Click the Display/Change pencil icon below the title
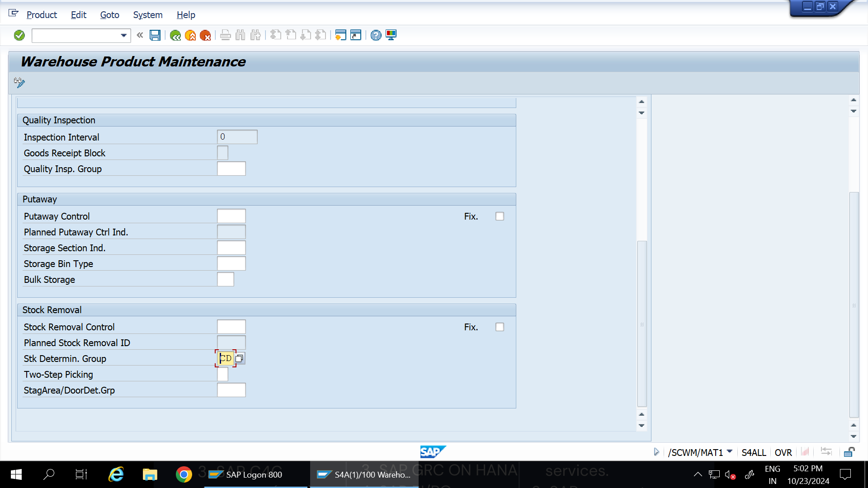868x488 pixels. coord(19,83)
